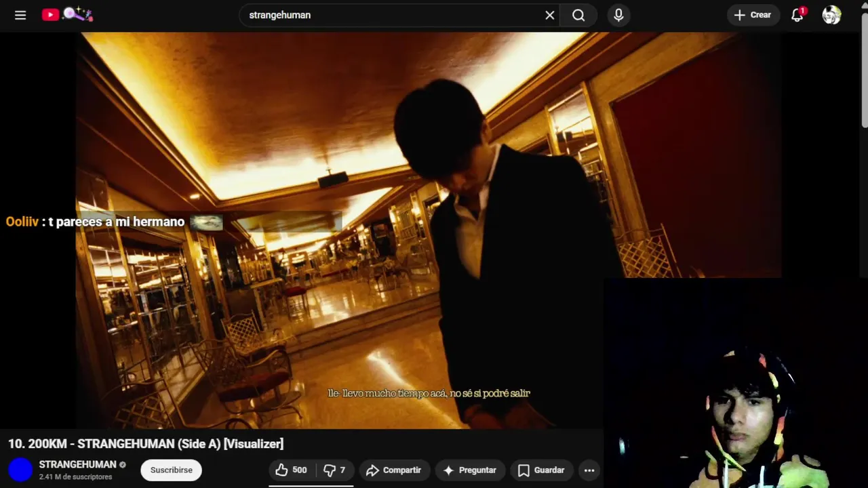Open account avatar menu

pos(831,15)
